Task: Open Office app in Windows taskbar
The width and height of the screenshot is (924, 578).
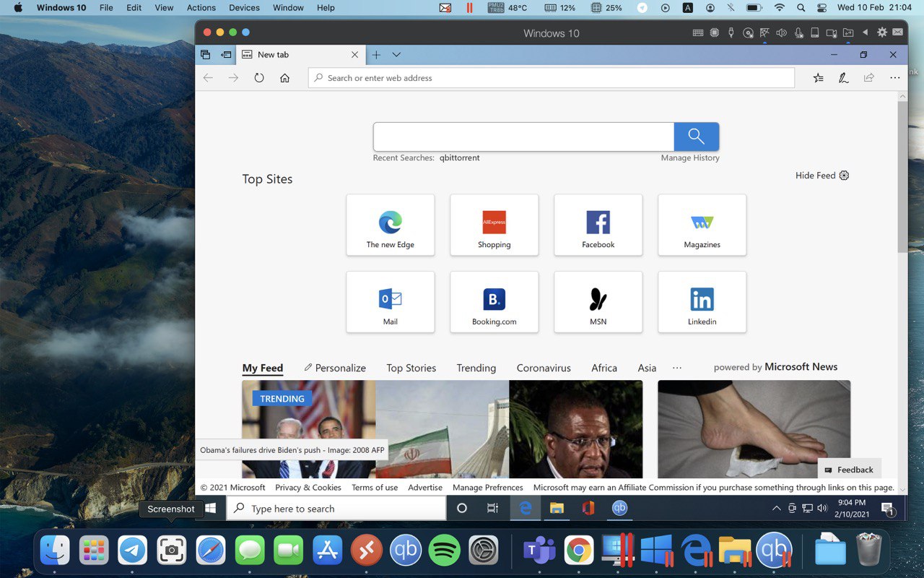Action: click(588, 509)
